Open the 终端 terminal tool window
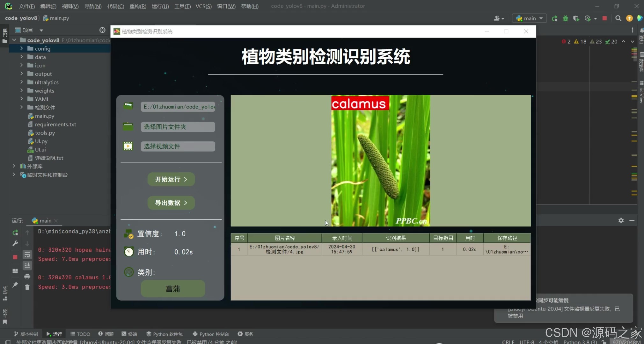 [x=129, y=334]
